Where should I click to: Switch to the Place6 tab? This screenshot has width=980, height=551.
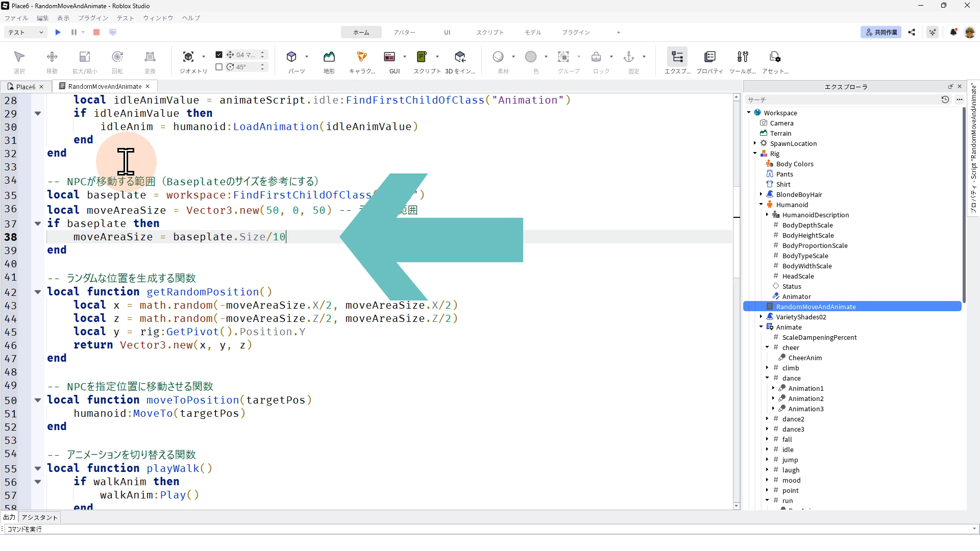(25, 87)
